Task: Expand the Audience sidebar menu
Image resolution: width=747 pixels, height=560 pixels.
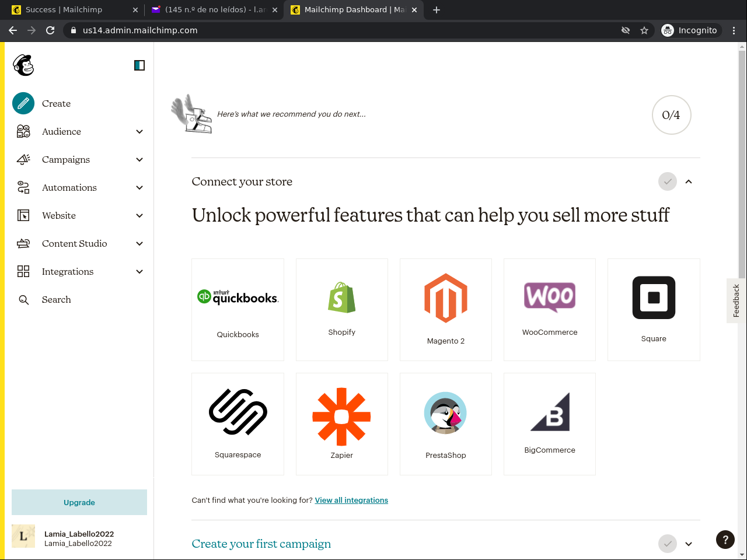Action: coord(139,132)
